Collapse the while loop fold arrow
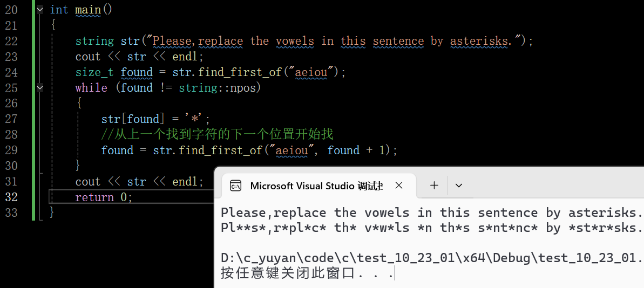Image resolution: width=644 pixels, height=288 pixels. click(x=39, y=87)
